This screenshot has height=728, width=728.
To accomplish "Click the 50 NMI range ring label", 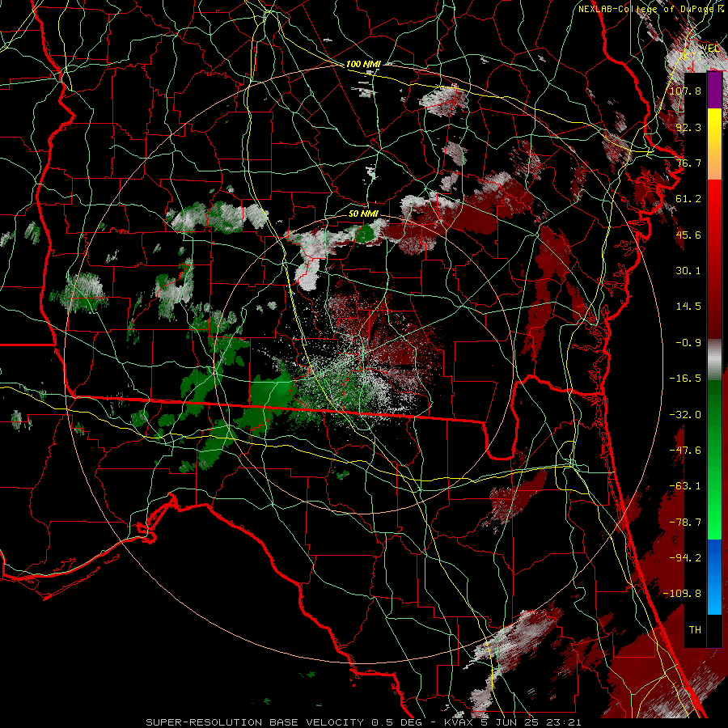I will (363, 214).
